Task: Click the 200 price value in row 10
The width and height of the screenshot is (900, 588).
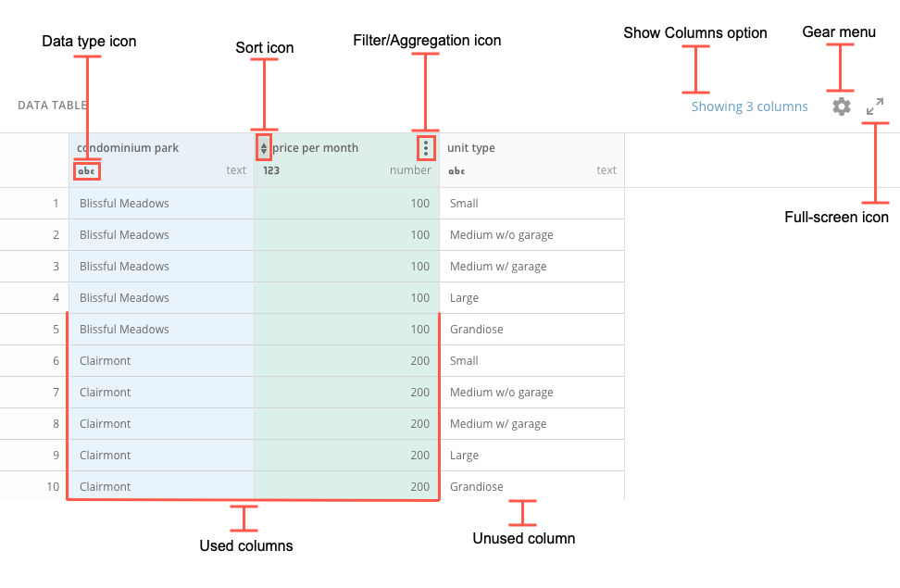Action: (x=419, y=486)
